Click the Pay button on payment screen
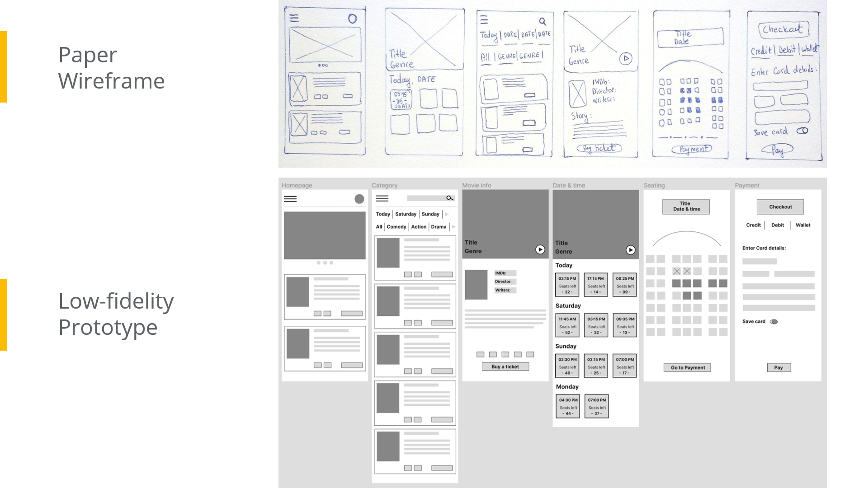The width and height of the screenshot is (868, 488). coord(779,368)
